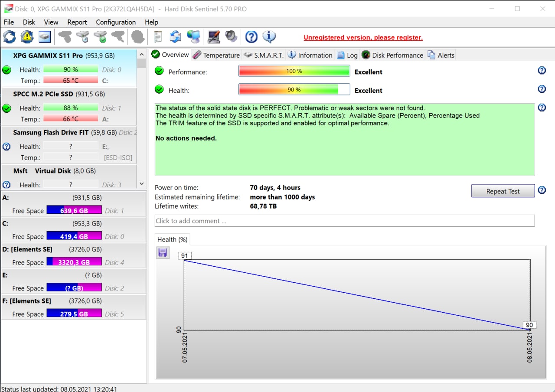This screenshot has height=392, width=555.
Task: Open the Information tab
Action: click(x=310, y=55)
